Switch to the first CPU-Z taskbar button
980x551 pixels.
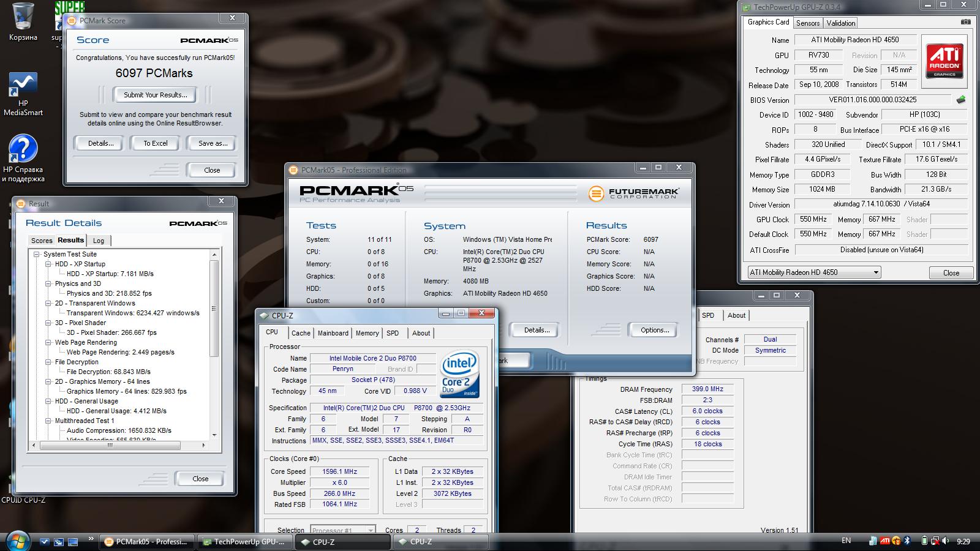[x=343, y=542]
